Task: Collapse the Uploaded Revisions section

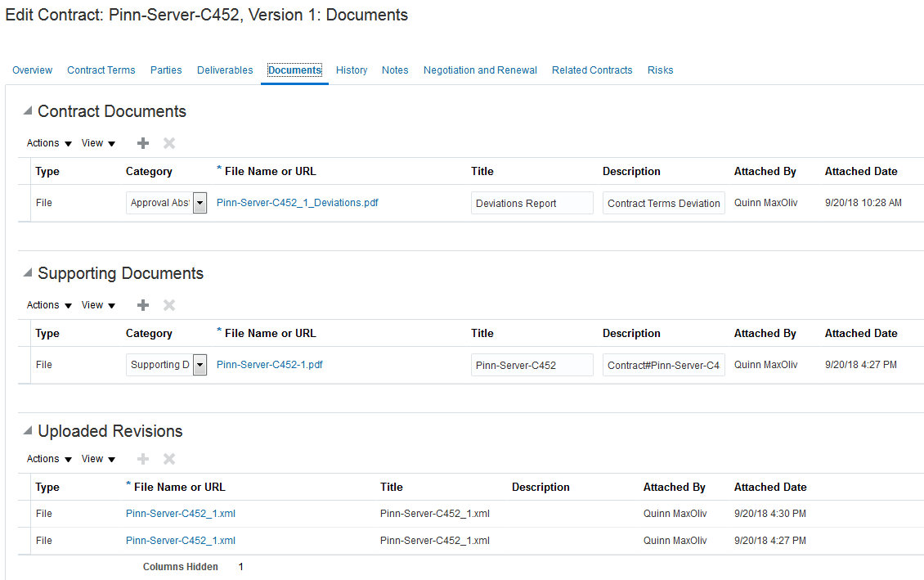Action: [28, 431]
